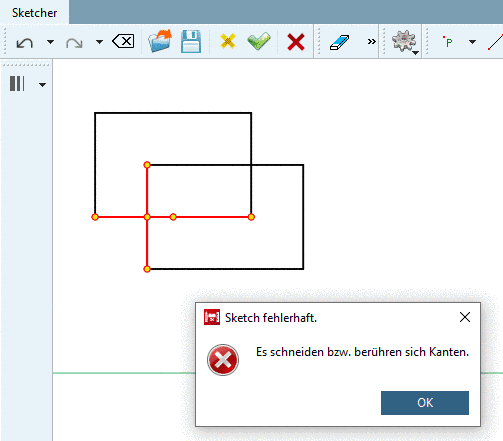Switch to the Sketcher tab

tap(34, 13)
